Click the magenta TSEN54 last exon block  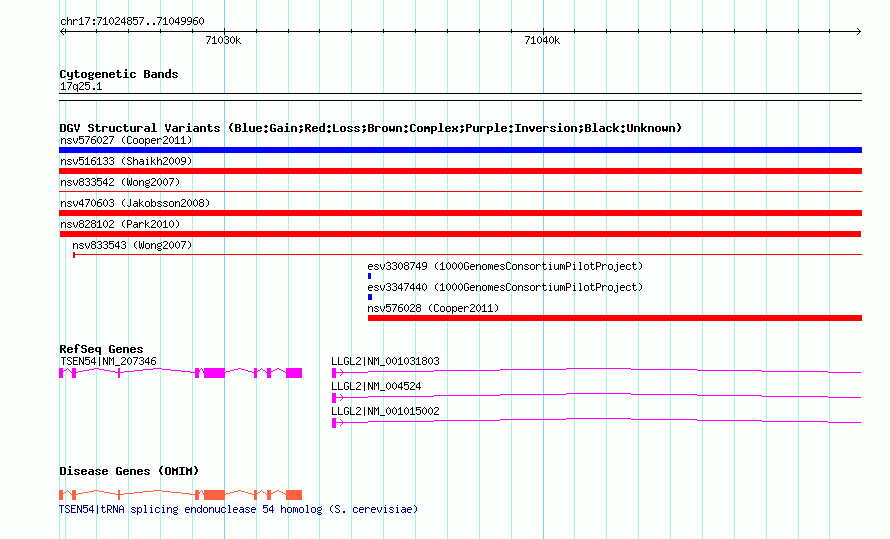[294, 373]
